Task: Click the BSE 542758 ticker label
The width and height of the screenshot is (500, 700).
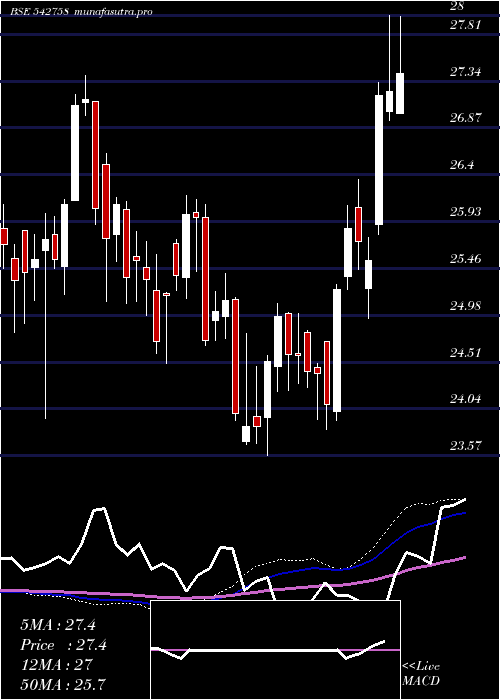Action: point(41,11)
